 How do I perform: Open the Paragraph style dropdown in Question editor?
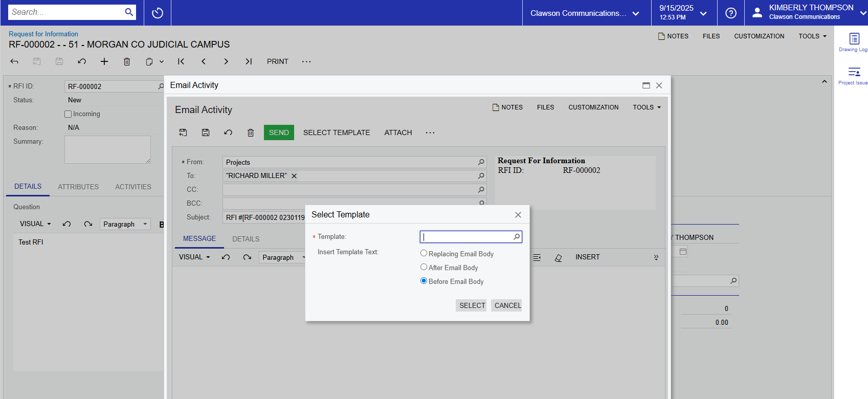125,225
